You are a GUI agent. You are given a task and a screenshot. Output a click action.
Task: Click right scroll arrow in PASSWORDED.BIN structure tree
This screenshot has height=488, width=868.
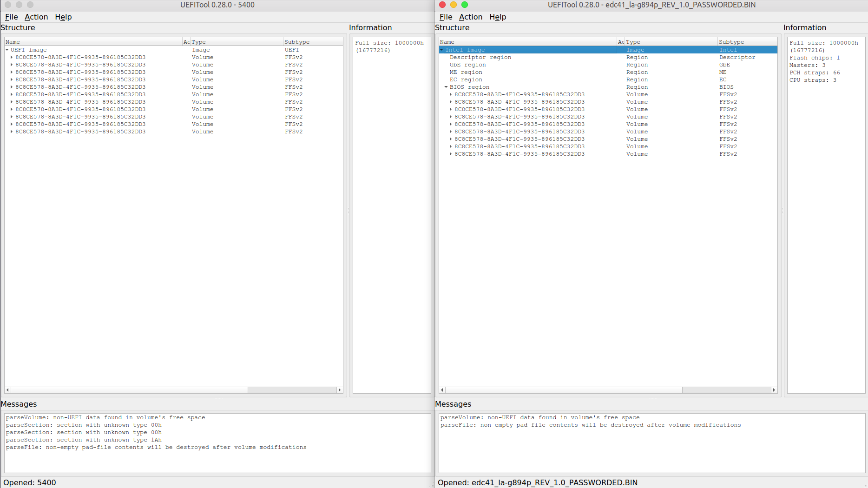[x=774, y=390]
